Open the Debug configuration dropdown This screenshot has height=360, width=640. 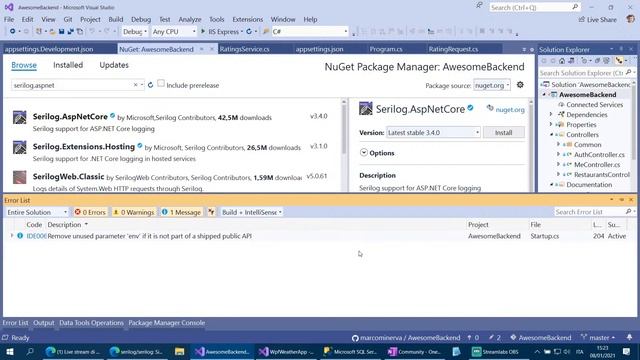135,31
